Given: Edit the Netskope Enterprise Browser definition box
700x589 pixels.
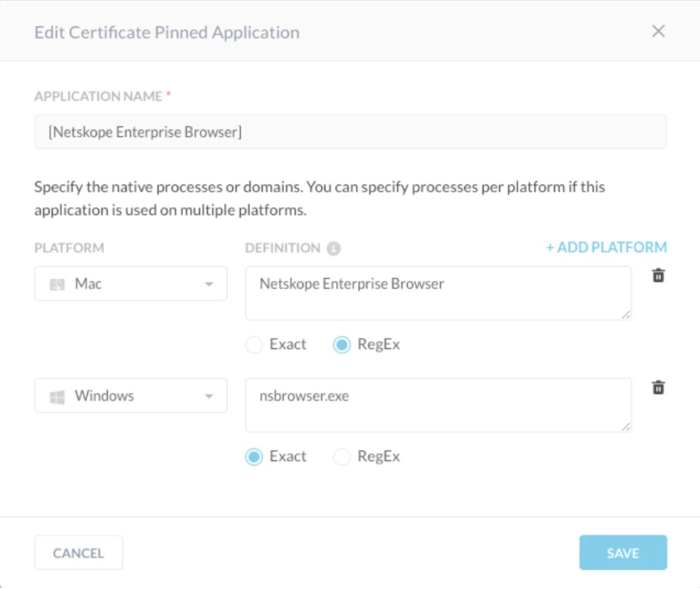Looking at the screenshot, I should pyautogui.click(x=438, y=293).
